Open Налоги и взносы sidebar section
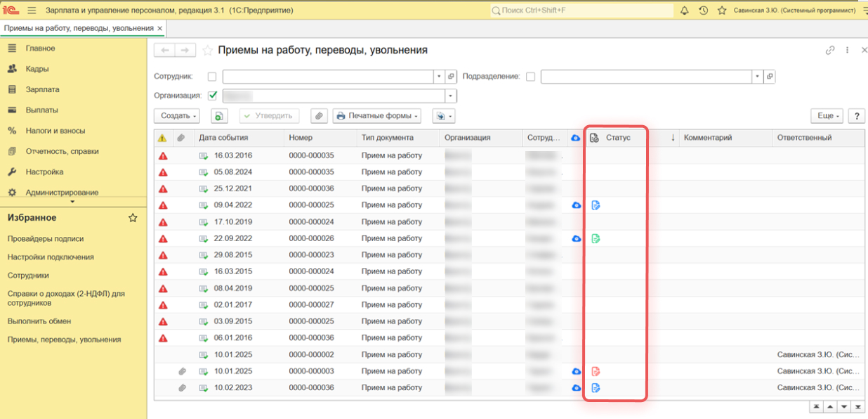868x419 pixels. pyautogui.click(x=55, y=131)
